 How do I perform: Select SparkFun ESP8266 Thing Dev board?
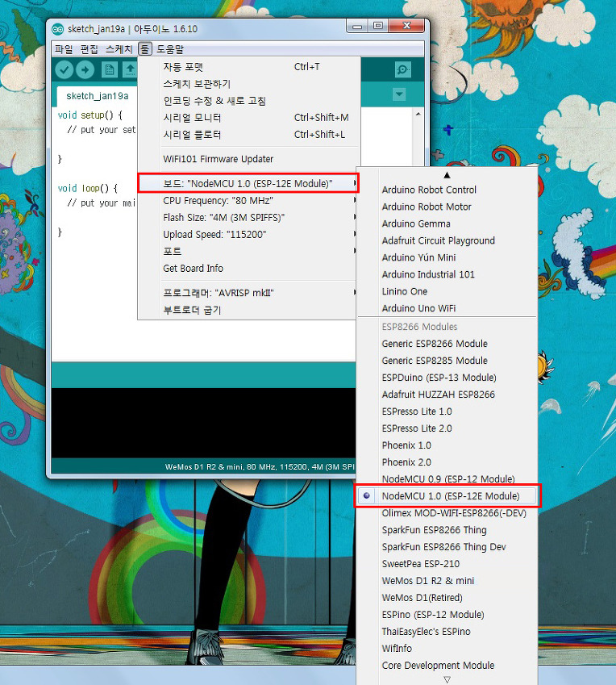pos(447,547)
